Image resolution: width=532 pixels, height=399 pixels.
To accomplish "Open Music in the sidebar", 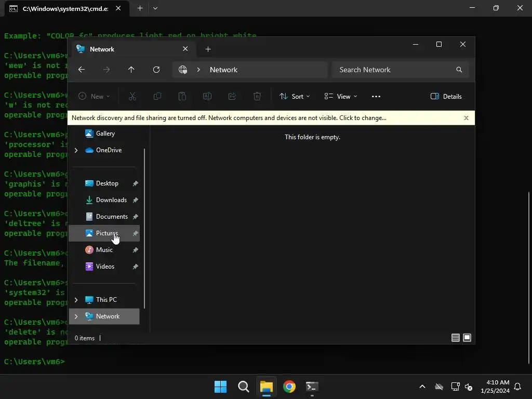I will click(104, 250).
